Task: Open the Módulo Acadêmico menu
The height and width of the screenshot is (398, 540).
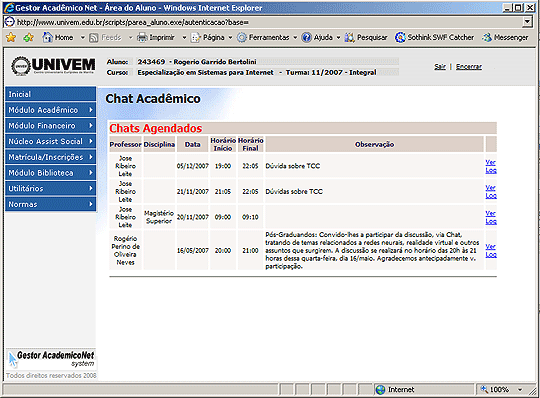Action: coord(51,110)
